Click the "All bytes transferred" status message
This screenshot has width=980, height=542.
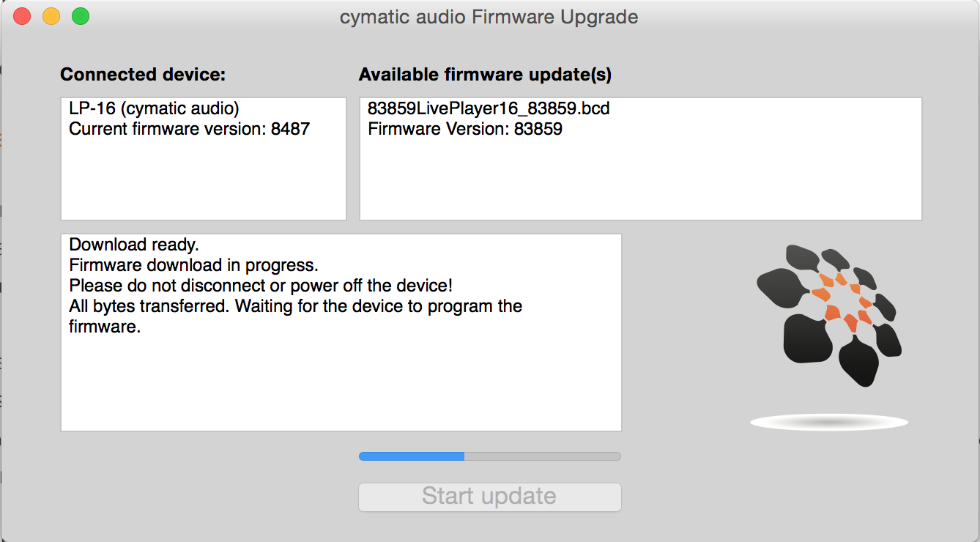(x=295, y=306)
